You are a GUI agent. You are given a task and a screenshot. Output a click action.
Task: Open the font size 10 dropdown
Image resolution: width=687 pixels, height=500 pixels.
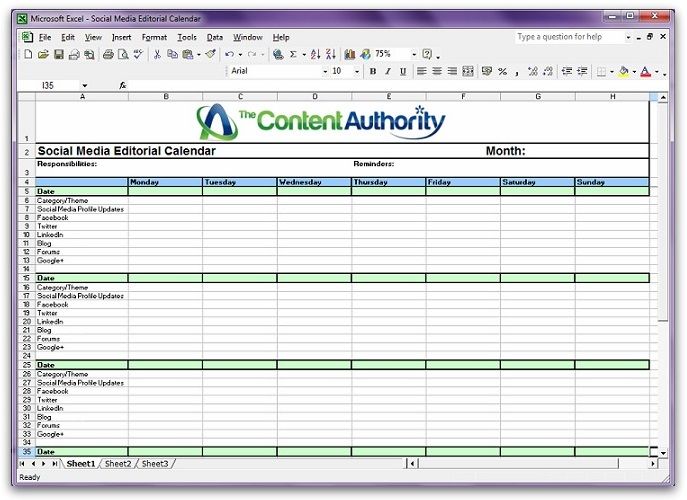[x=357, y=71]
